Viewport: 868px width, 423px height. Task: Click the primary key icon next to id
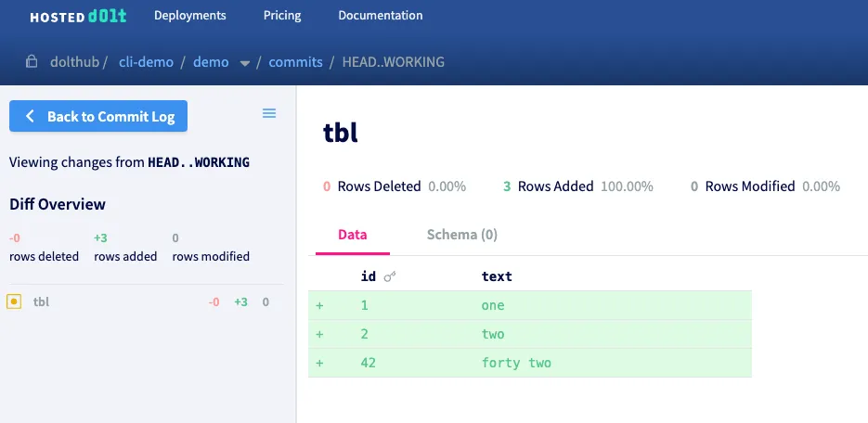389,276
